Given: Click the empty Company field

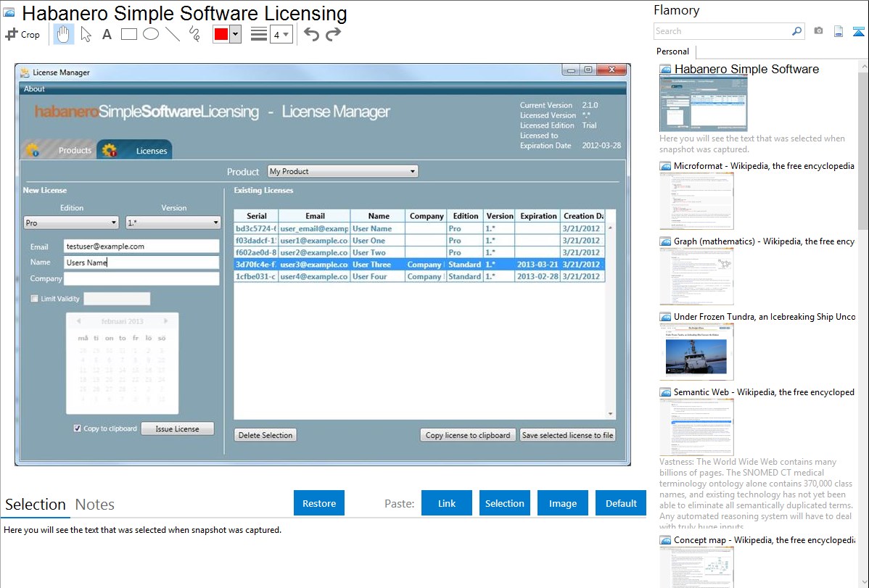Looking at the screenshot, I should 141,278.
